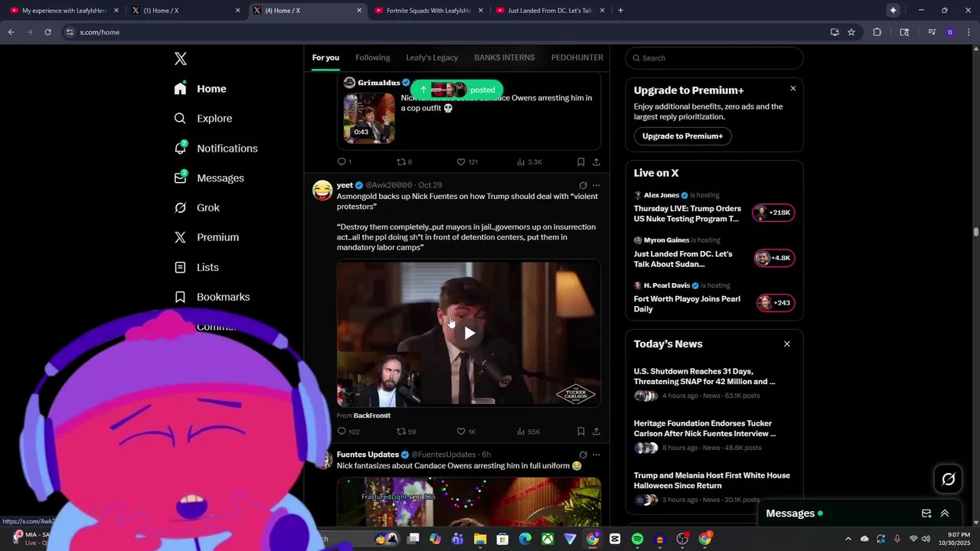Screen dimensions: 980x551
Task: Open the Chrome media controls icon
Action: (x=932, y=32)
